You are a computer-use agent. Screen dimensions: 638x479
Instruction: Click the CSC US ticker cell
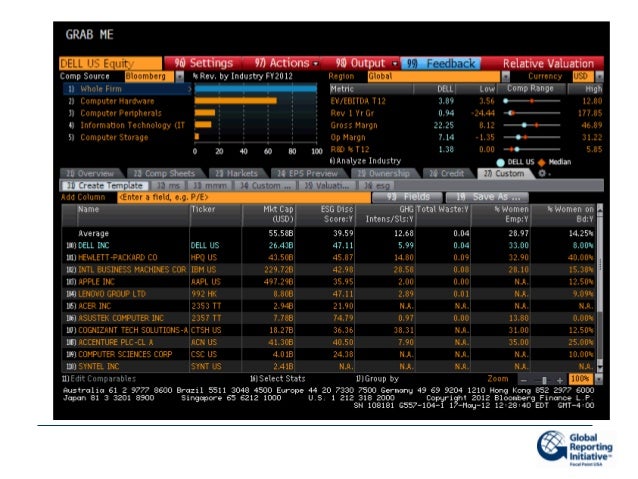[x=203, y=354]
